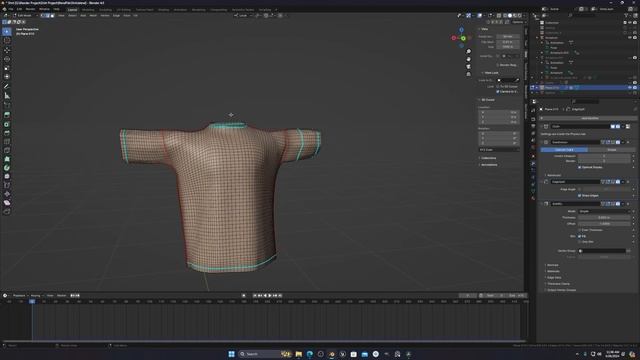Play the animation in the timeline
The width and height of the screenshot is (640, 360).
[269, 296]
